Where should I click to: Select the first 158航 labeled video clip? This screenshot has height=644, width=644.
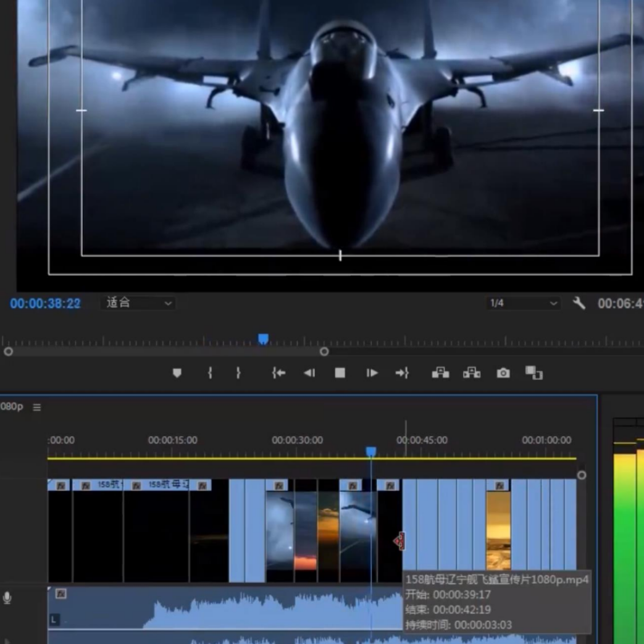tap(98, 530)
